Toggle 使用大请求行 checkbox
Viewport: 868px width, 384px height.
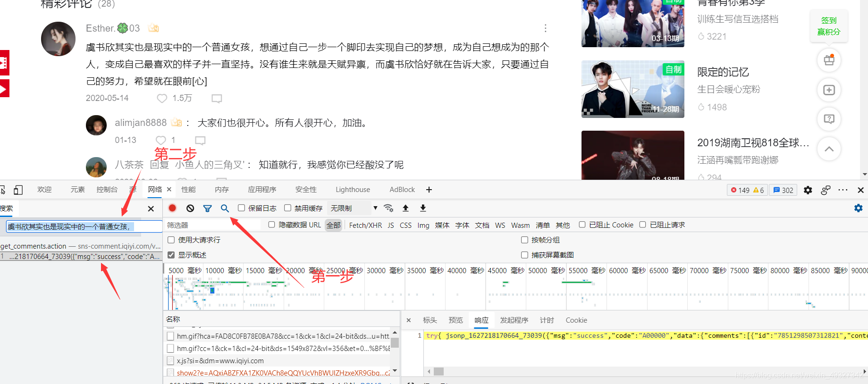(171, 240)
